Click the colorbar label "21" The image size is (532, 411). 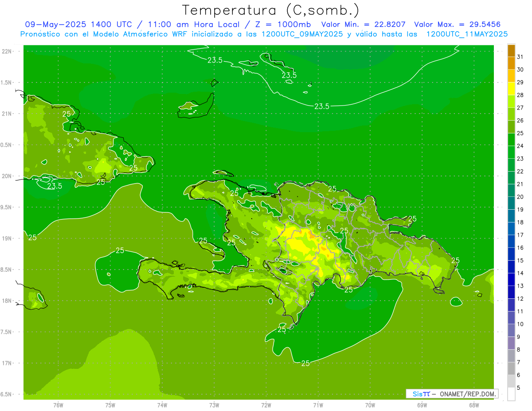click(x=520, y=184)
